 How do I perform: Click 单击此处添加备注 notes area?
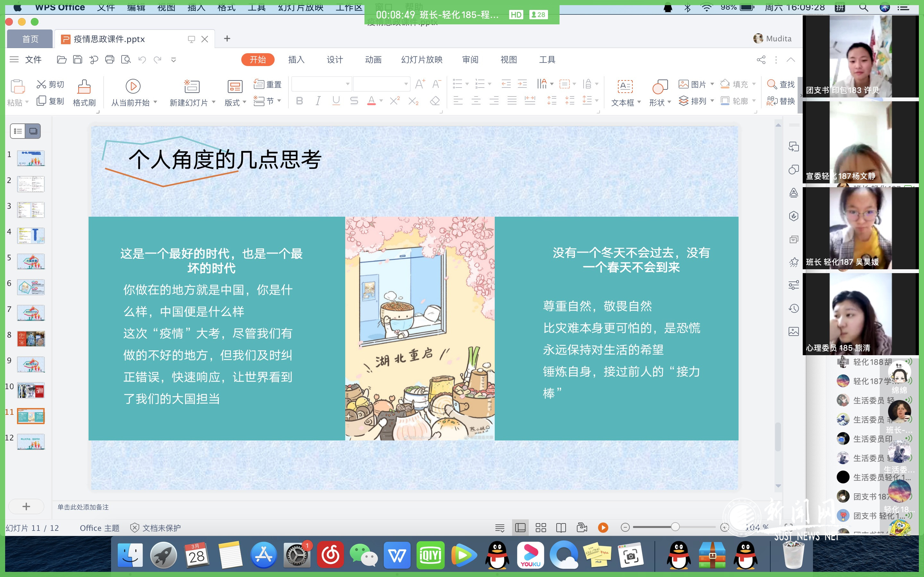(83, 507)
